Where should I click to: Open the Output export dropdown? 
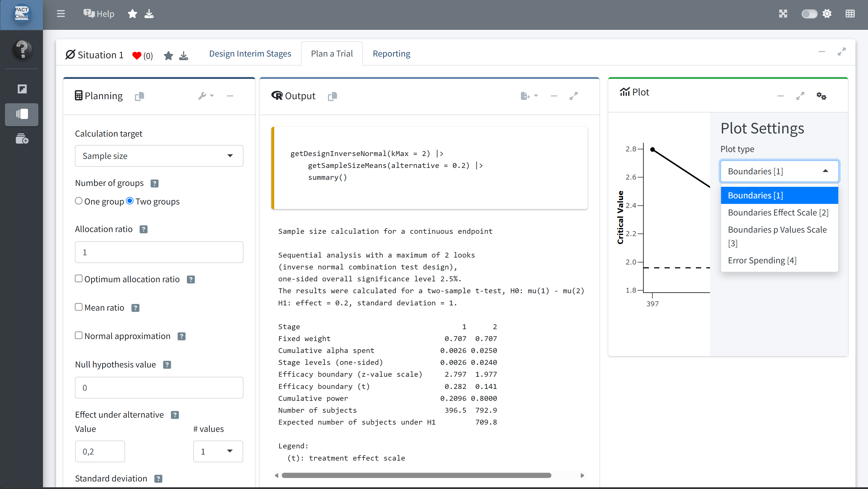(x=529, y=96)
